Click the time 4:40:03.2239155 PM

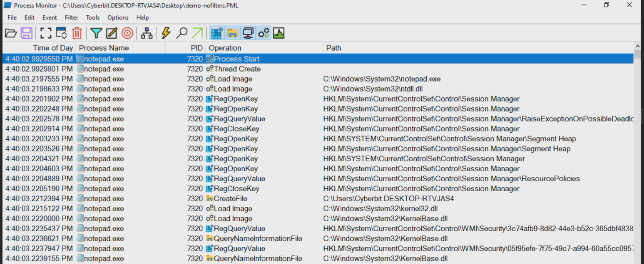click(39, 259)
